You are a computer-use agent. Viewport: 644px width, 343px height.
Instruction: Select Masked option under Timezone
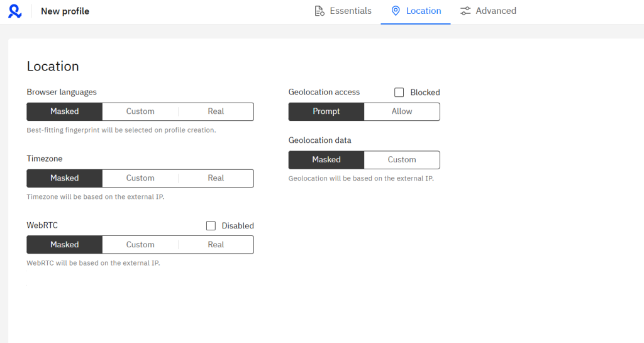click(65, 178)
